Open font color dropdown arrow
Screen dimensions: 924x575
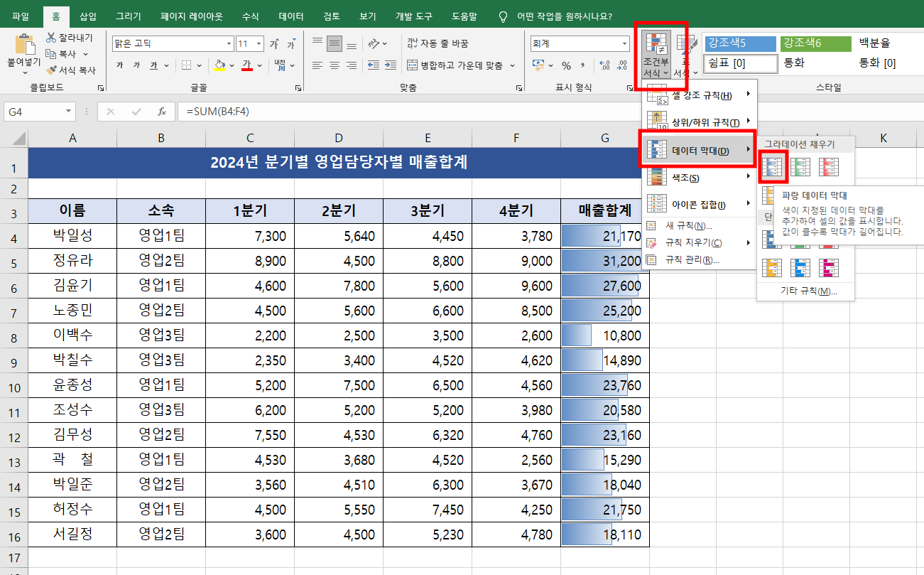click(259, 65)
